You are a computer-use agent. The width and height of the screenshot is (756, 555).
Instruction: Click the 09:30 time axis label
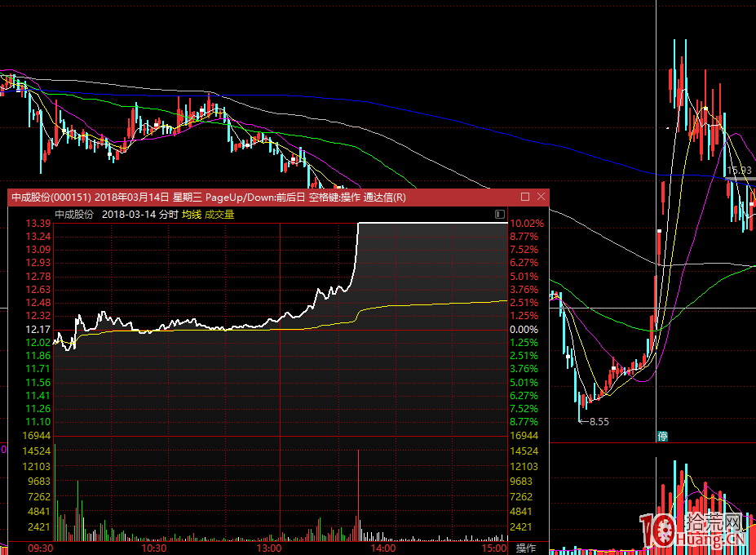(41, 548)
